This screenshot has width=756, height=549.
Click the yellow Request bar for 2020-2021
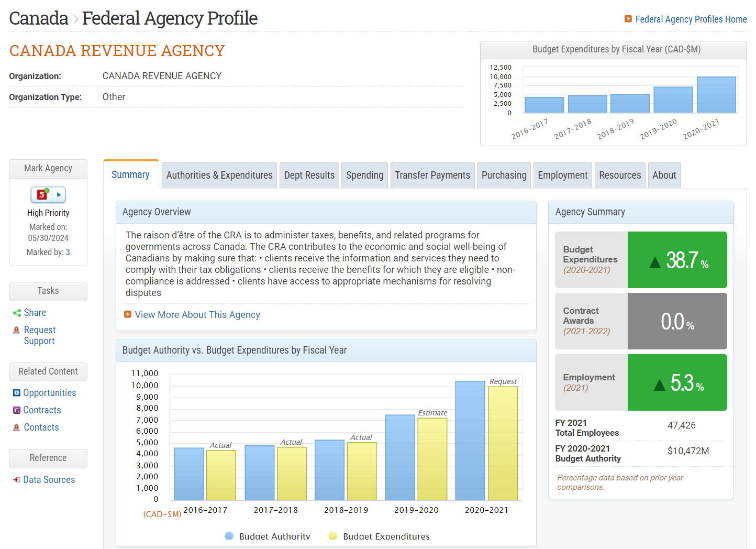(x=503, y=444)
